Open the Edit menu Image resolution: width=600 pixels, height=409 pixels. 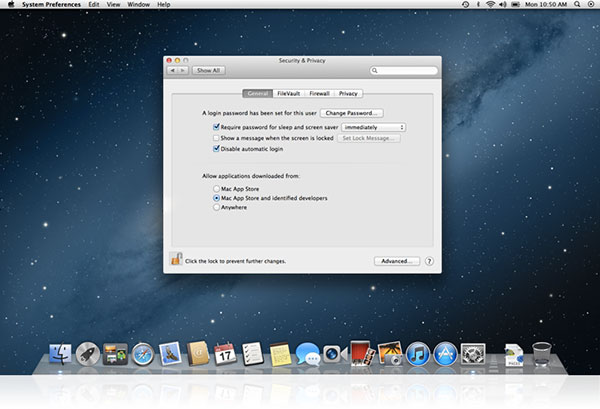[x=94, y=4]
